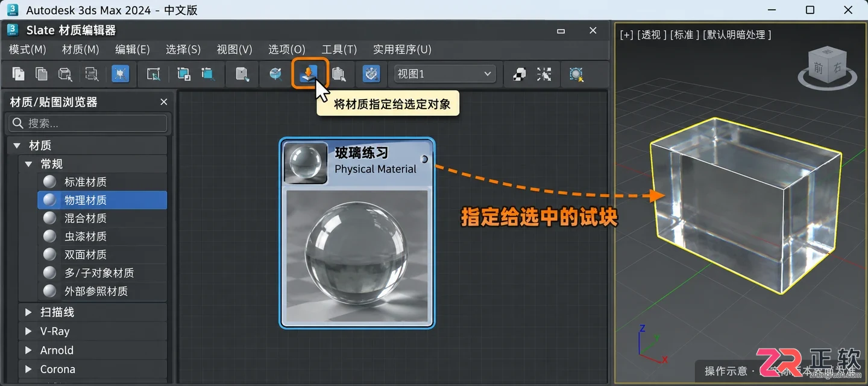Open the 选项(O) menu

point(287,49)
